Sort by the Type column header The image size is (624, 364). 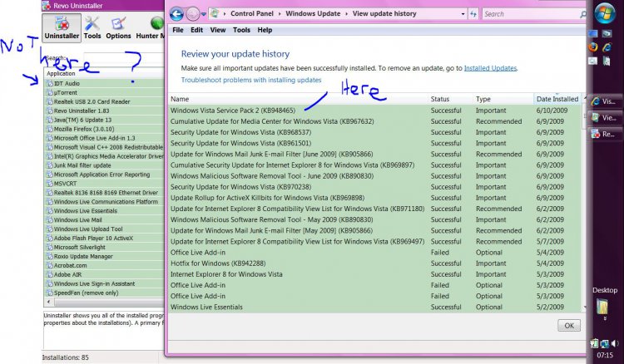[503, 99]
